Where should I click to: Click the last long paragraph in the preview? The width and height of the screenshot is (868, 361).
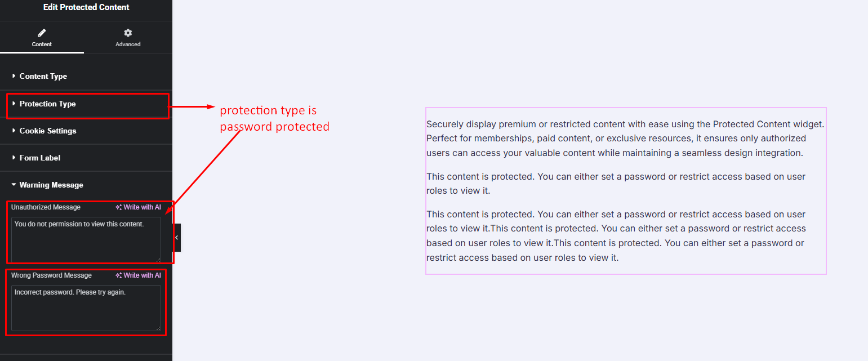pos(616,236)
